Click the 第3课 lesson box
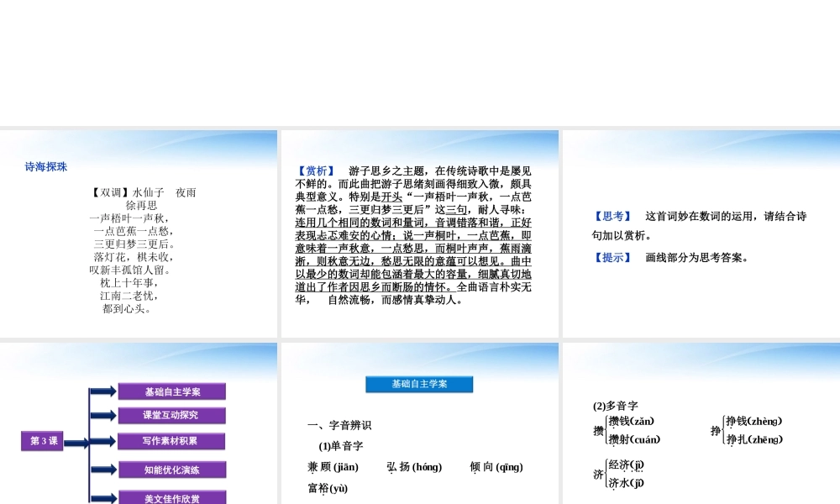Viewport: 840px width, 504px height. point(42,441)
